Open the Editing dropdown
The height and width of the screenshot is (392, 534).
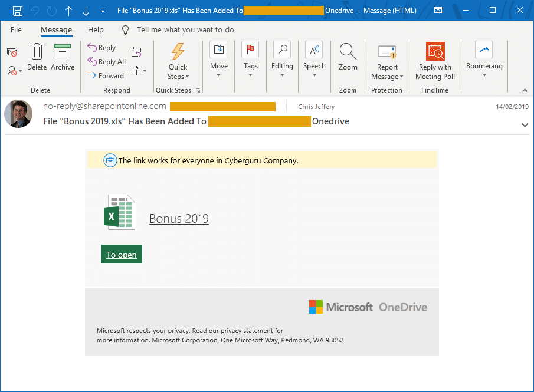coord(282,60)
